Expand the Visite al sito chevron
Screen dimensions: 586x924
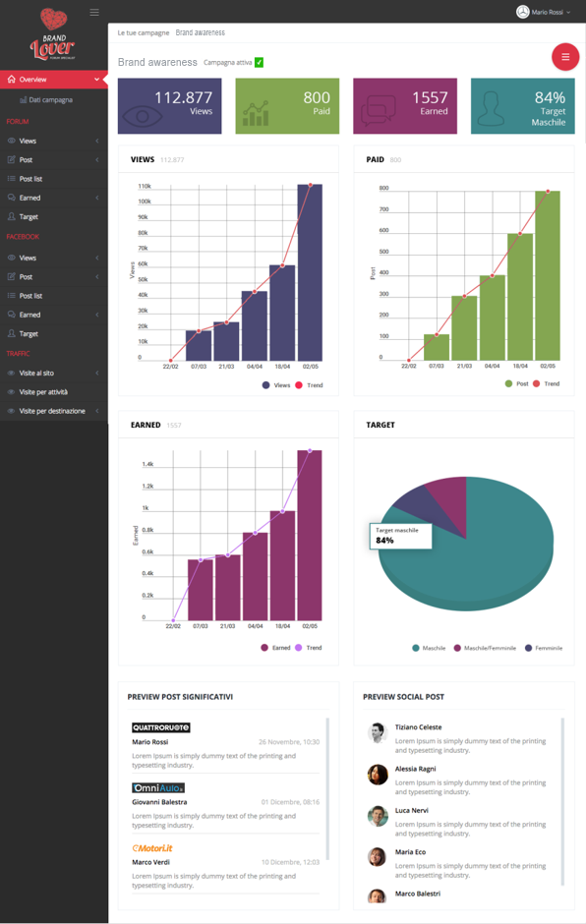click(x=96, y=373)
